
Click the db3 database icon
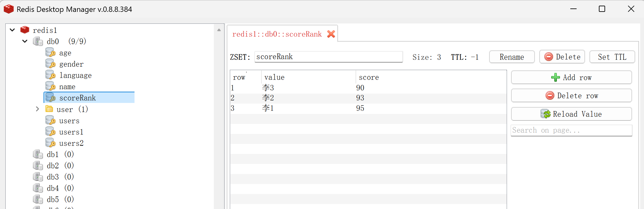38,177
